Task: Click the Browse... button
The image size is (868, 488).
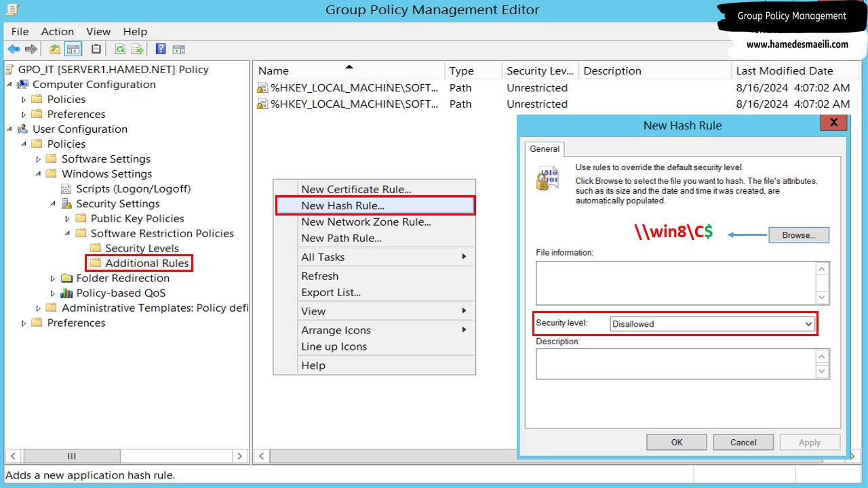Action: 799,235
